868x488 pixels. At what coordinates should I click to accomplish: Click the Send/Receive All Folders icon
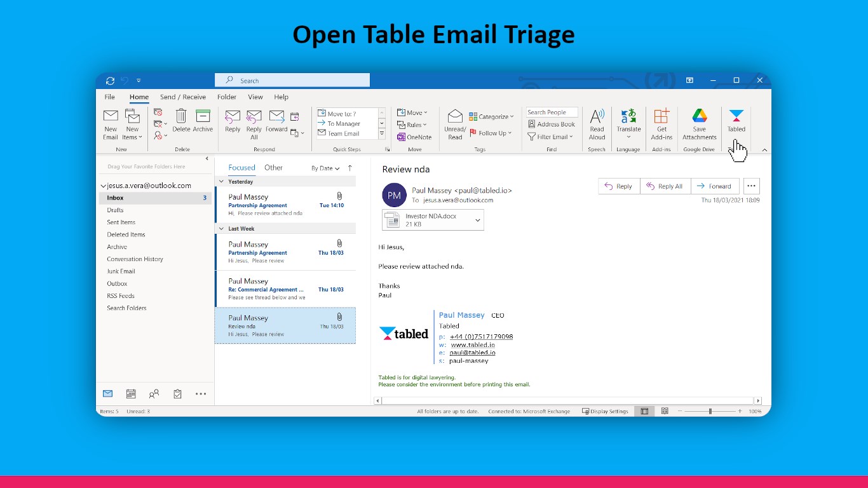[x=111, y=81]
